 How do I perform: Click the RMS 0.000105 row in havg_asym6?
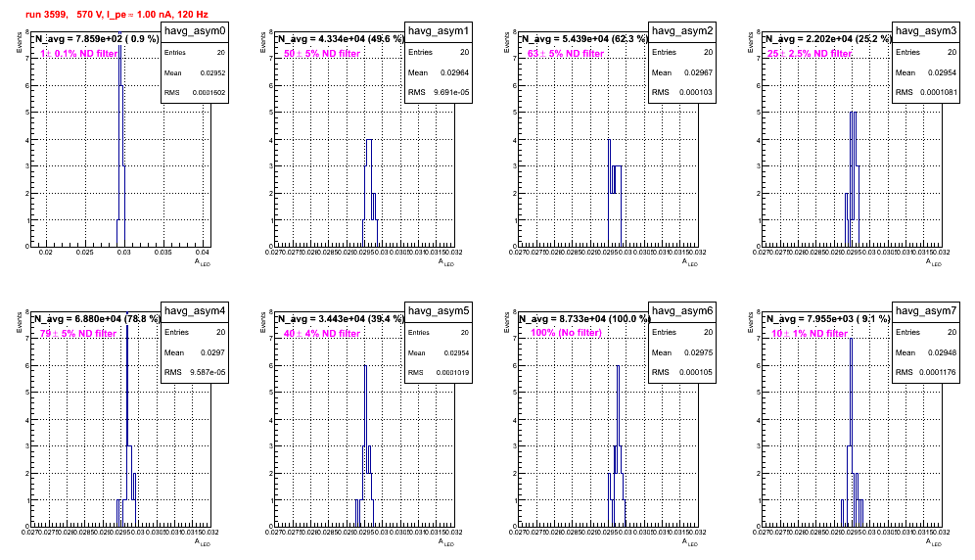pyautogui.click(x=682, y=373)
